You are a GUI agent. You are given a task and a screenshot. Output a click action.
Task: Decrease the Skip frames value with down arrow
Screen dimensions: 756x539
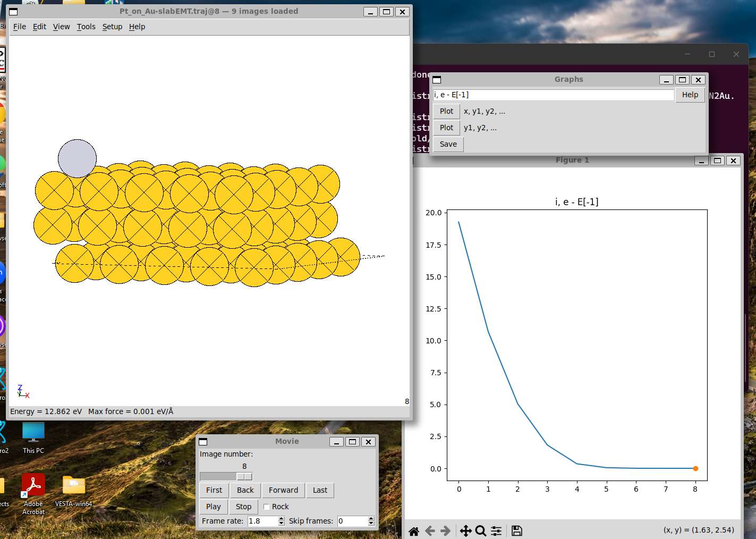pos(371,524)
